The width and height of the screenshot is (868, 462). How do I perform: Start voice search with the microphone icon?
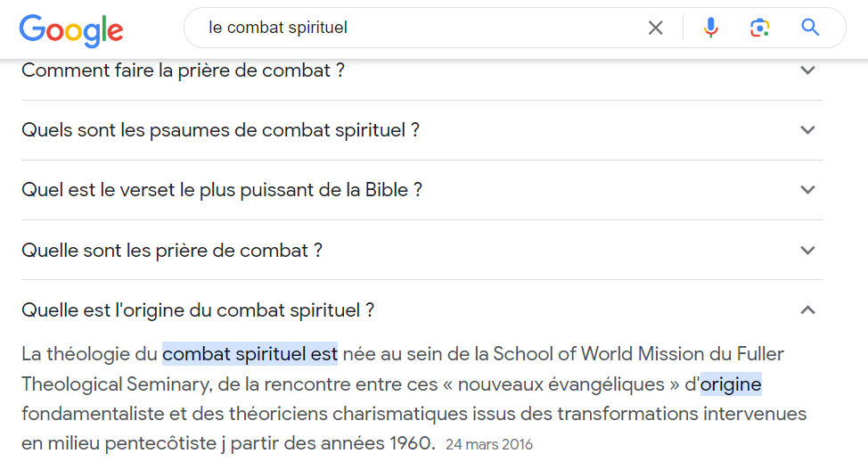[x=710, y=28]
